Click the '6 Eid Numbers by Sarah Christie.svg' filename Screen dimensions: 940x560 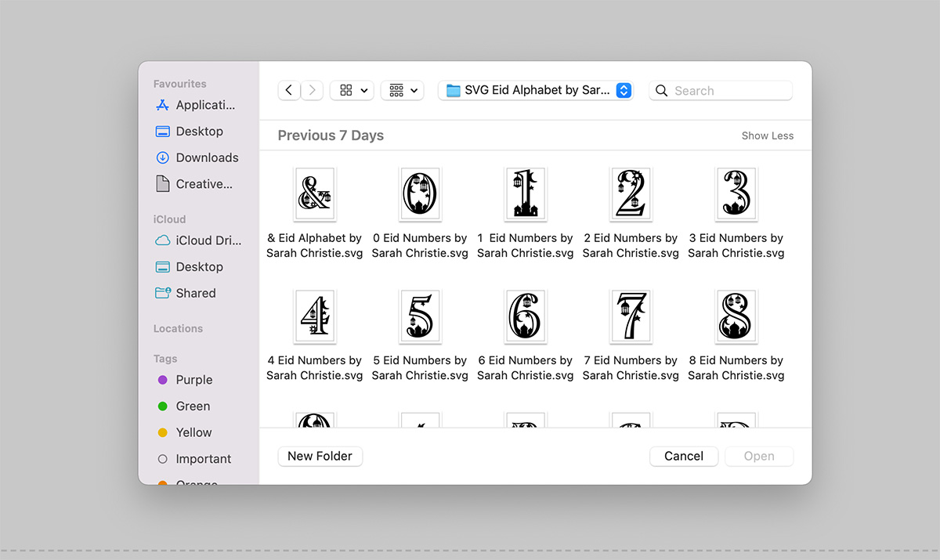coord(525,368)
